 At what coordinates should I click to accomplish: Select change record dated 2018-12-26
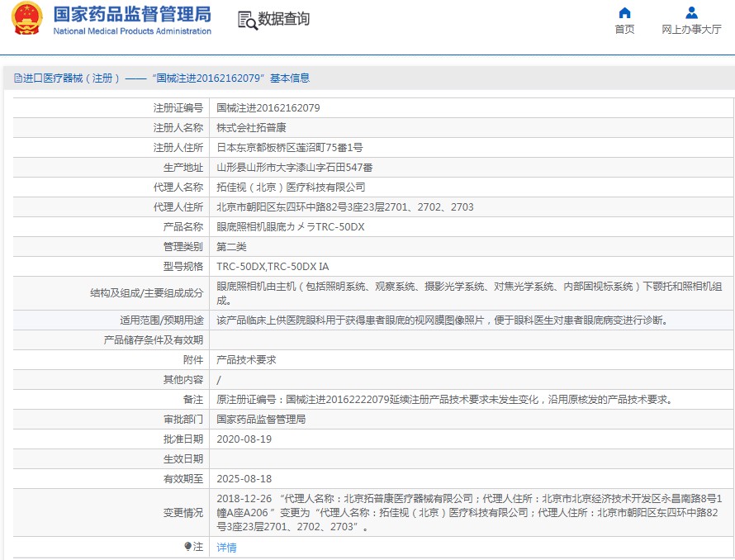[469, 513]
